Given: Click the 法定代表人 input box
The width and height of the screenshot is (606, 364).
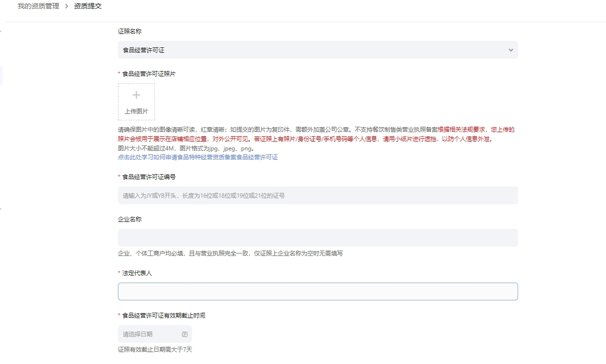Looking at the screenshot, I should 317,291.
